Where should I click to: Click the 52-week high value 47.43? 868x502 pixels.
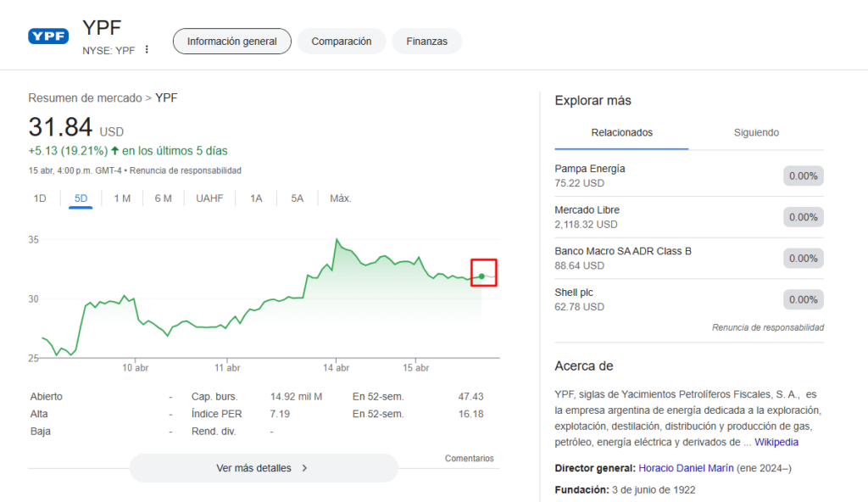[x=470, y=397]
